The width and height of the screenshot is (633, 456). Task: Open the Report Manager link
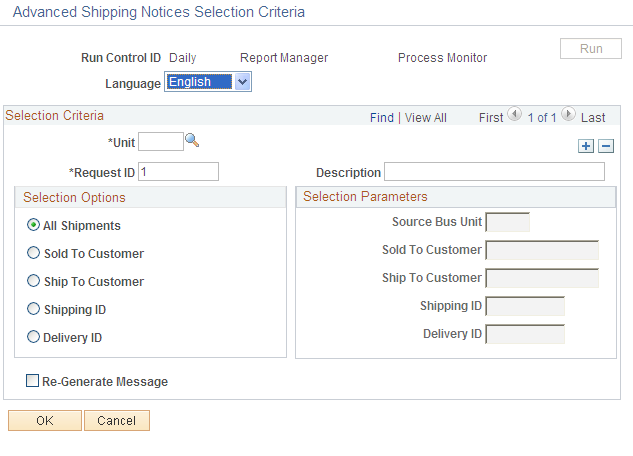pos(284,58)
